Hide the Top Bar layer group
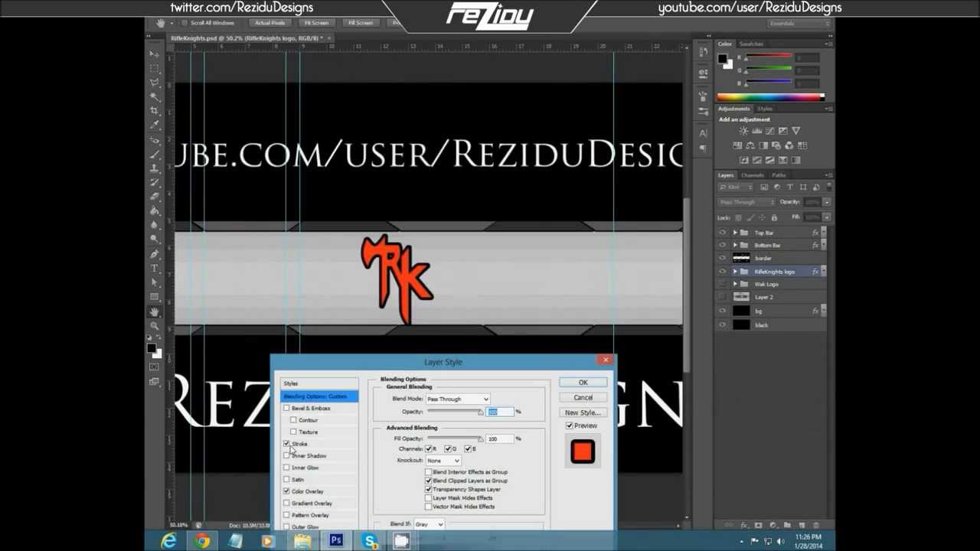The width and height of the screenshot is (980, 551). point(722,233)
